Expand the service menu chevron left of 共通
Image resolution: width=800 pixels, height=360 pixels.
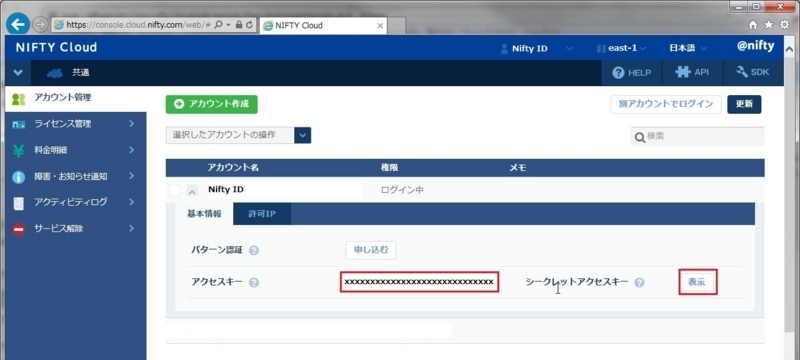18,73
